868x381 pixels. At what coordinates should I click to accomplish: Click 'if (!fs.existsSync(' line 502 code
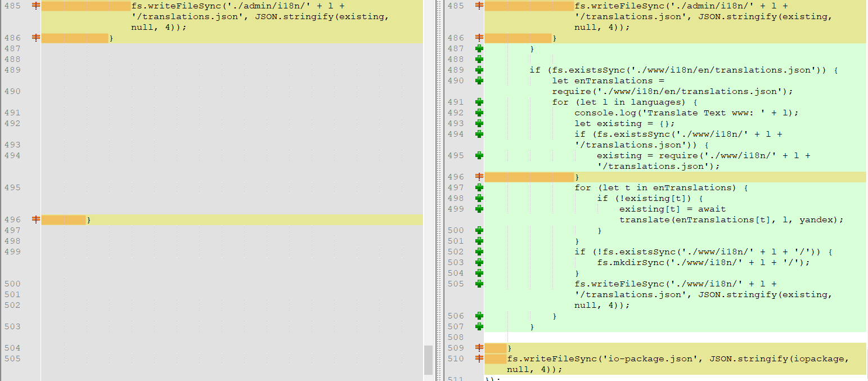click(703, 252)
